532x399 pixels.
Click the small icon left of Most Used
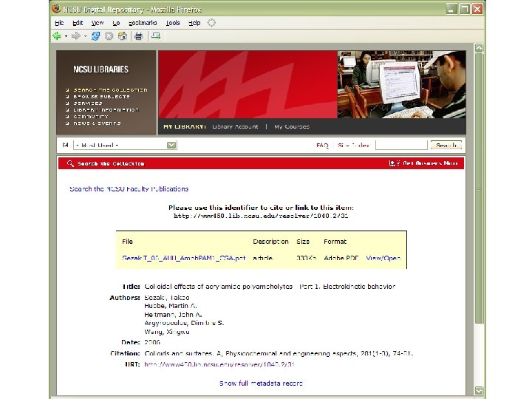point(66,145)
